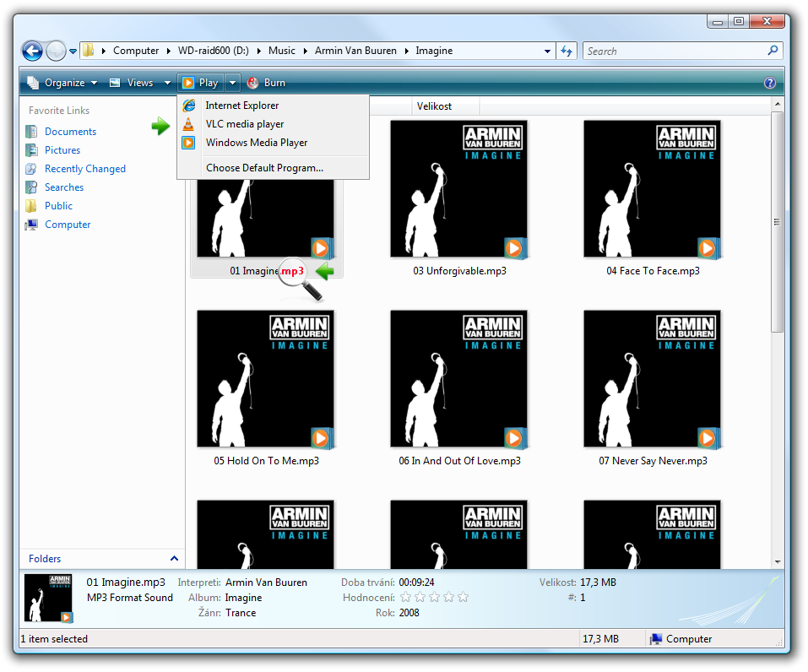Navigate to Computer in the address bar
The width and height of the screenshot is (808, 672).
[136, 51]
